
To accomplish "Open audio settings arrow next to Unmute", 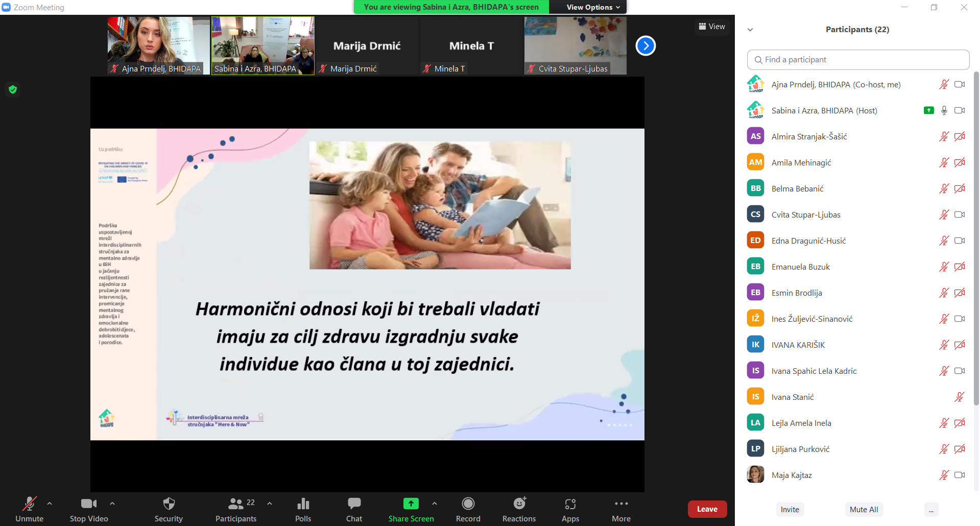I will [50, 504].
